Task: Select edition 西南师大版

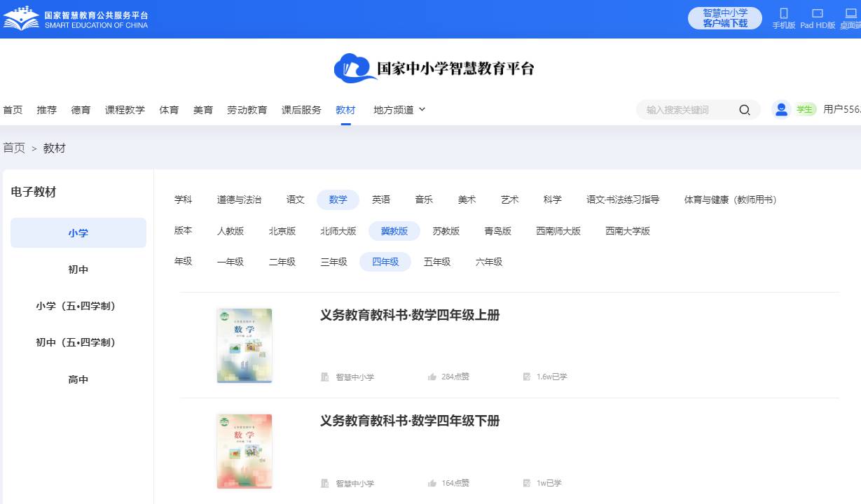Action: click(x=558, y=231)
